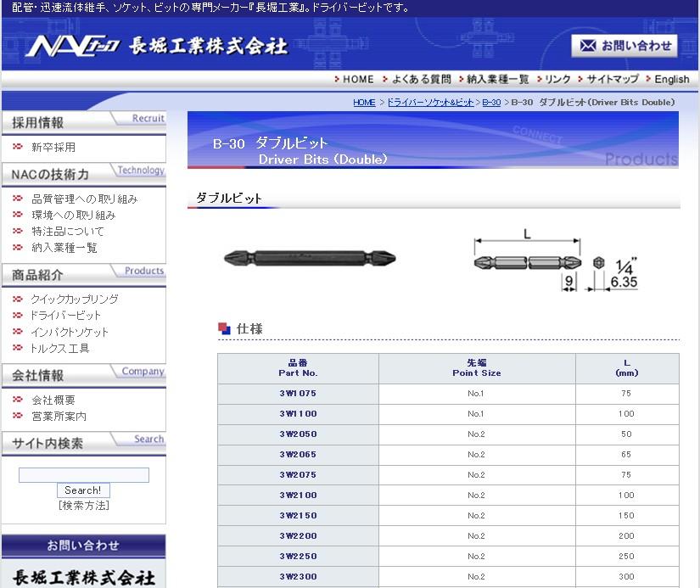Click the double bit product photo
The width and height of the screenshot is (700, 588).
(310, 258)
